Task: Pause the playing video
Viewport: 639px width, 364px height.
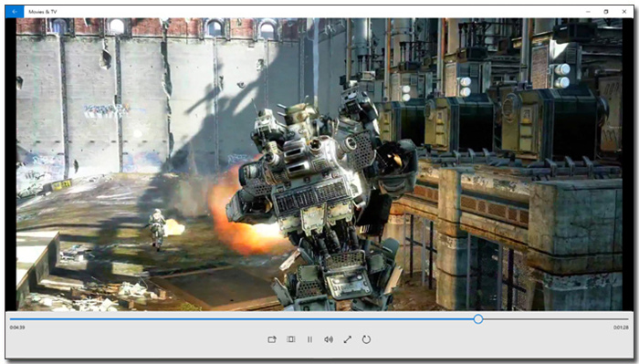Action: coord(309,339)
